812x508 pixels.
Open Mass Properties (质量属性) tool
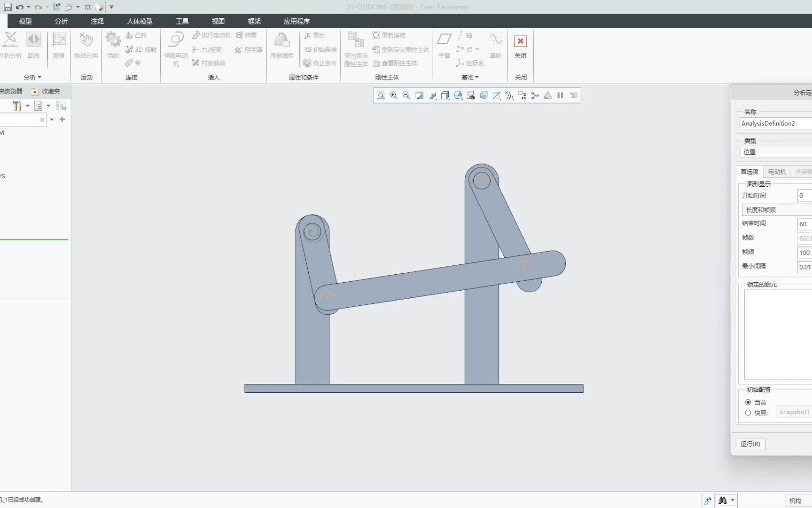coord(281,41)
